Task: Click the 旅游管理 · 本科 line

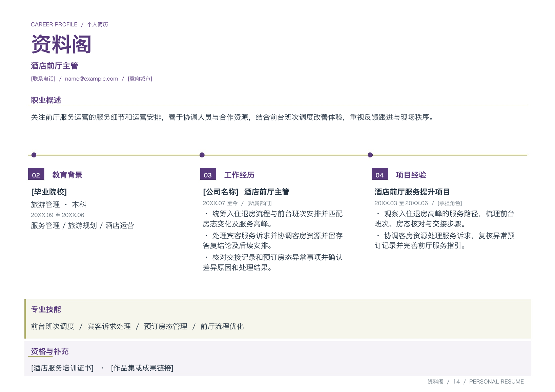Action: [x=59, y=204]
